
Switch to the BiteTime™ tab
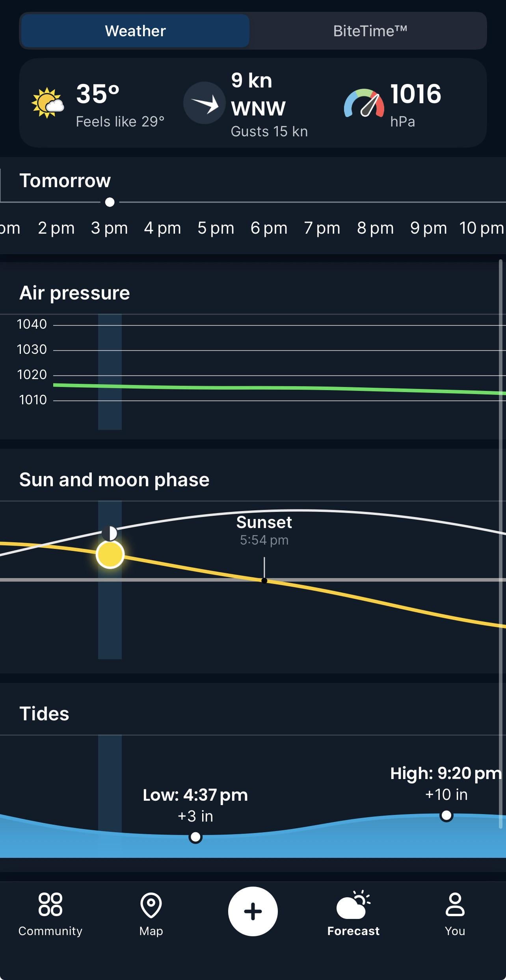[x=370, y=31]
